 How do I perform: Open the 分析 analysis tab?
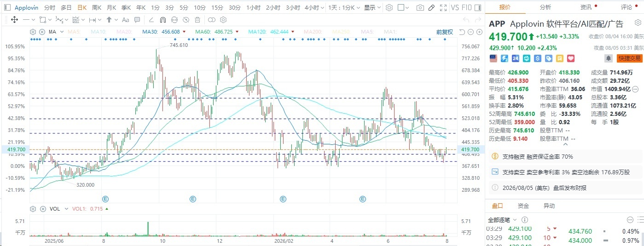[545, 7]
